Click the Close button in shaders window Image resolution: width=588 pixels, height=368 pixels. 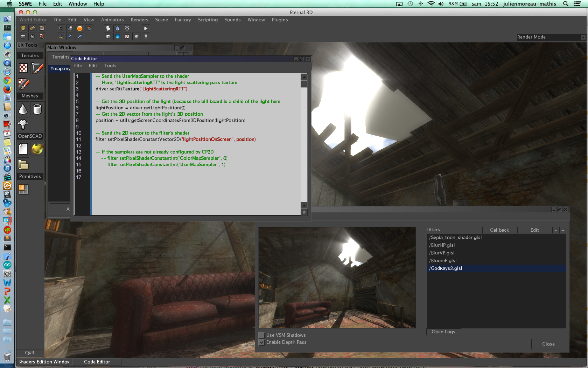point(548,344)
